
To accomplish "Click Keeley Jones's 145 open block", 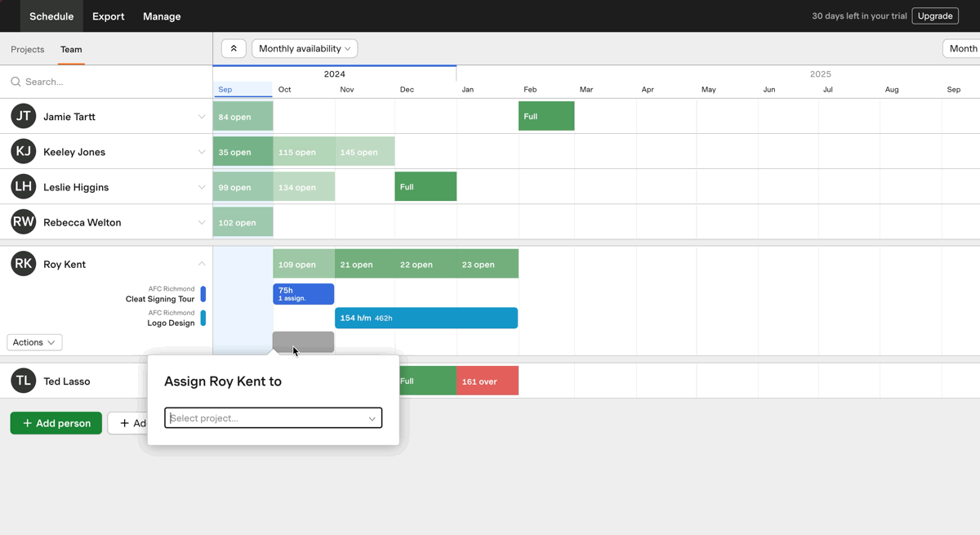I will (x=365, y=152).
